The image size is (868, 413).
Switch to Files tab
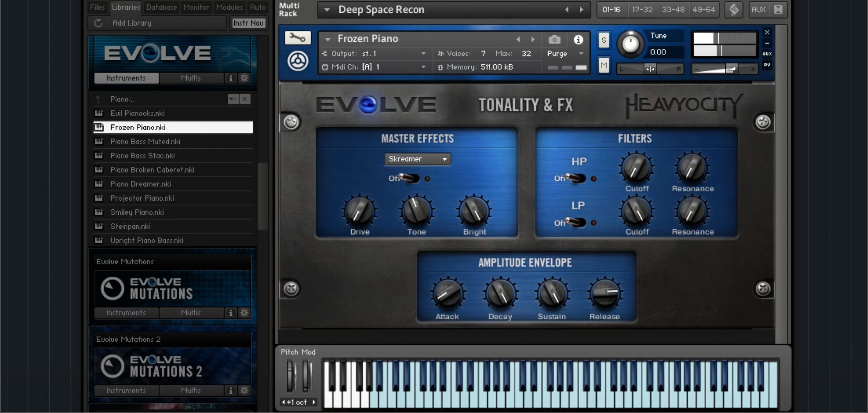(98, 7)
